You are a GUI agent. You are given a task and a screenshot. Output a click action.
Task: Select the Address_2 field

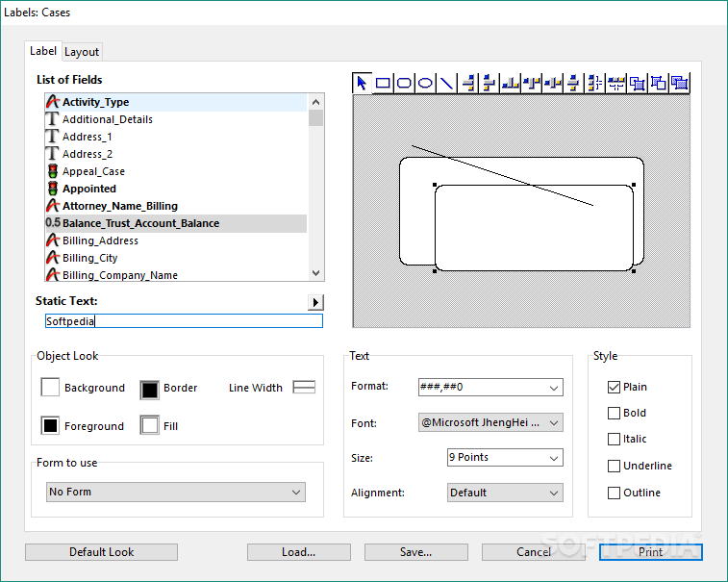[x=88, y=154]
